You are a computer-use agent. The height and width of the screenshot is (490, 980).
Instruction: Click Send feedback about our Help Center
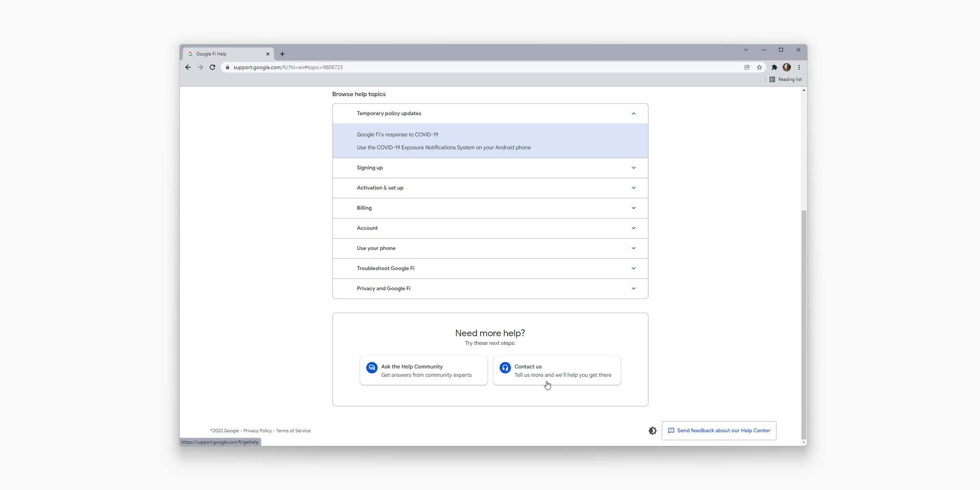pyautogui.click(x=718, y=430)
